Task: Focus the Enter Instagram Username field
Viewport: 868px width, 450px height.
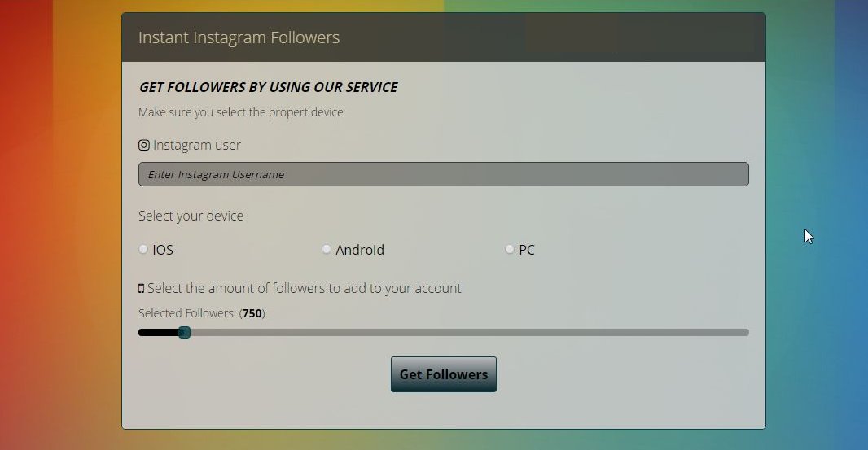Action: point(444,174)
